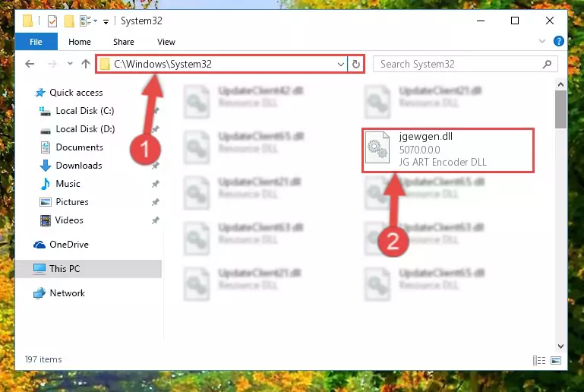Click the OneDrive cloud icon
Viewport: 584px width, 392px height.
point(39,245)
